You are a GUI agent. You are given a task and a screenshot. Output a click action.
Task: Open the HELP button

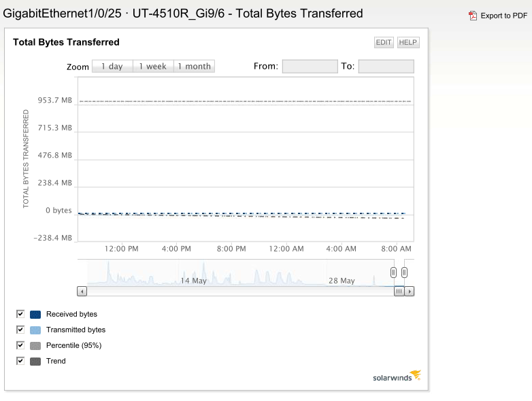pyautogui.click(x=408, y=42)
